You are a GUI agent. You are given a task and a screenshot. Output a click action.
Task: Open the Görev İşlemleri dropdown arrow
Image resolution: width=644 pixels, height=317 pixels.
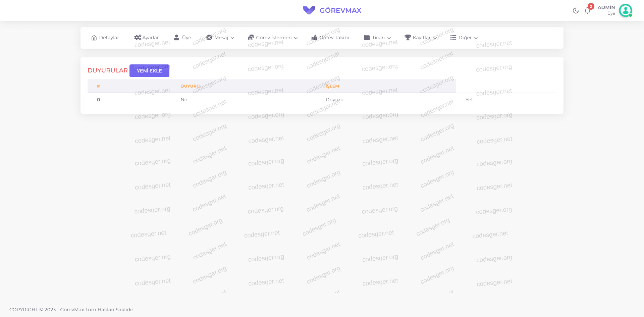(296, 38)
